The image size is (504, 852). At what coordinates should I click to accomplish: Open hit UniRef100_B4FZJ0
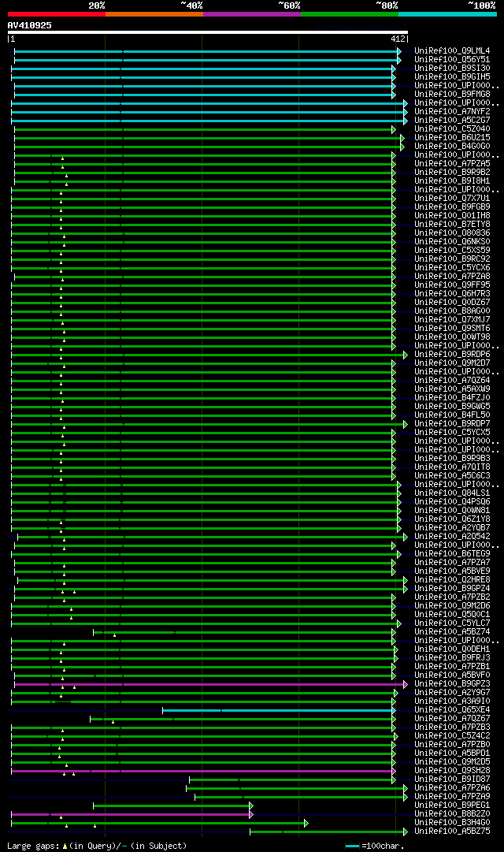(452, 398)
